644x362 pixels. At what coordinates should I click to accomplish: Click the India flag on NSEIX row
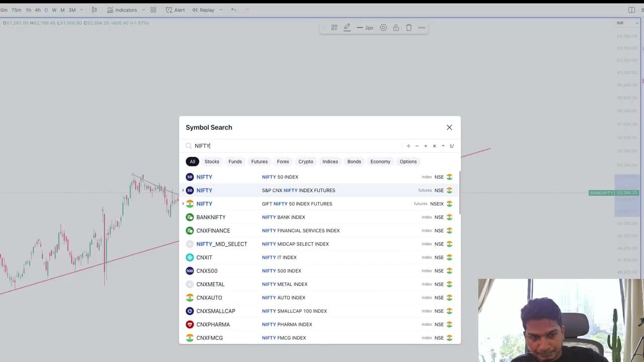pyautogui.click(x=449, y=204)
